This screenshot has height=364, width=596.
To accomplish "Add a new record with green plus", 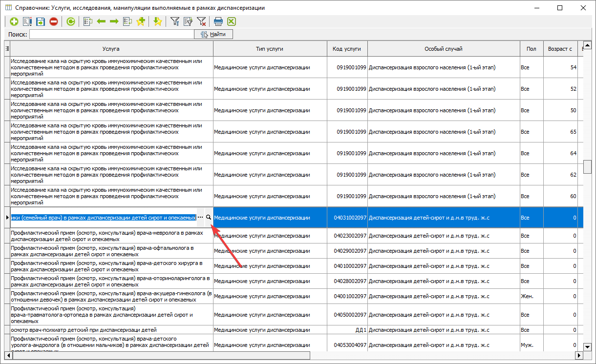I will click(14, 21).
